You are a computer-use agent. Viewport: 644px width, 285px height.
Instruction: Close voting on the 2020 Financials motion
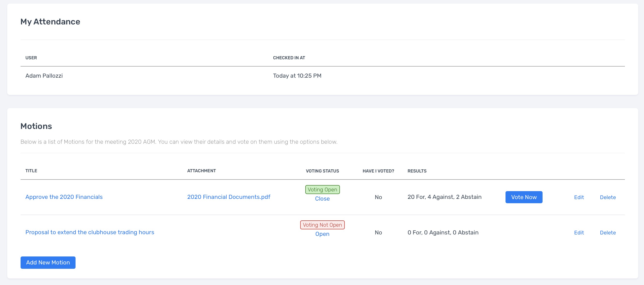tap(322, 199)
